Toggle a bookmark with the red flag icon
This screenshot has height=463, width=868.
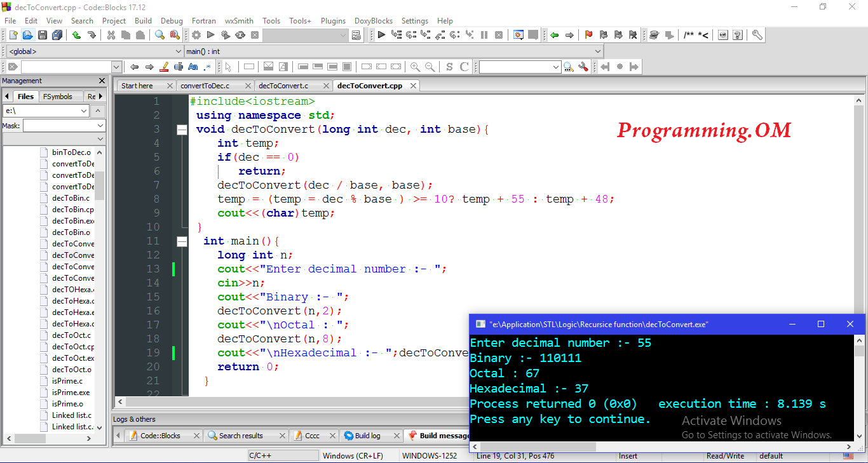click(588, 35)
